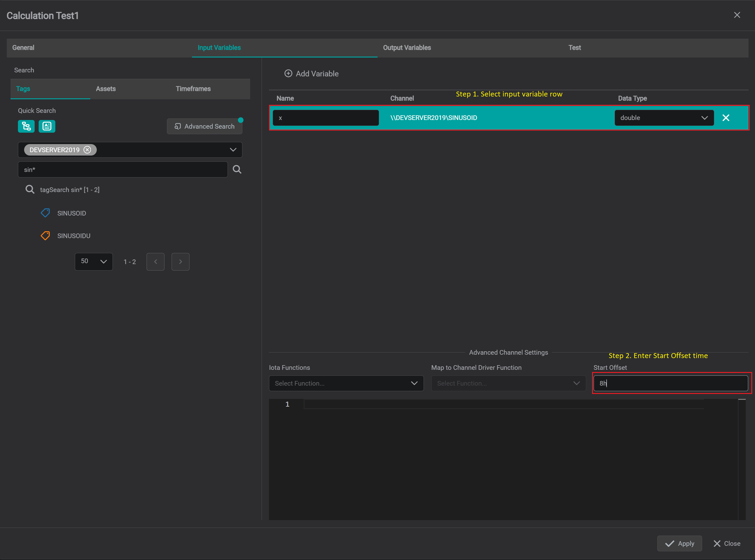Click the variable Name field containing x

point(326,118)
